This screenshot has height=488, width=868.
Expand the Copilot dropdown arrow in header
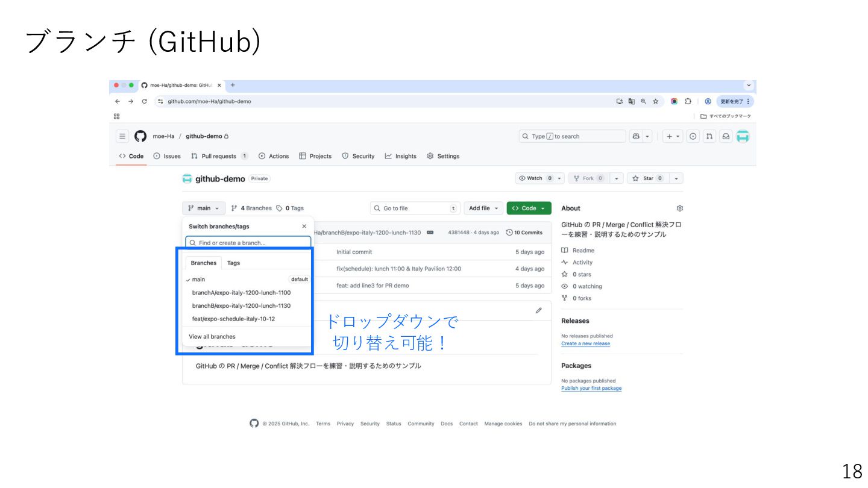tap(647, 136)
